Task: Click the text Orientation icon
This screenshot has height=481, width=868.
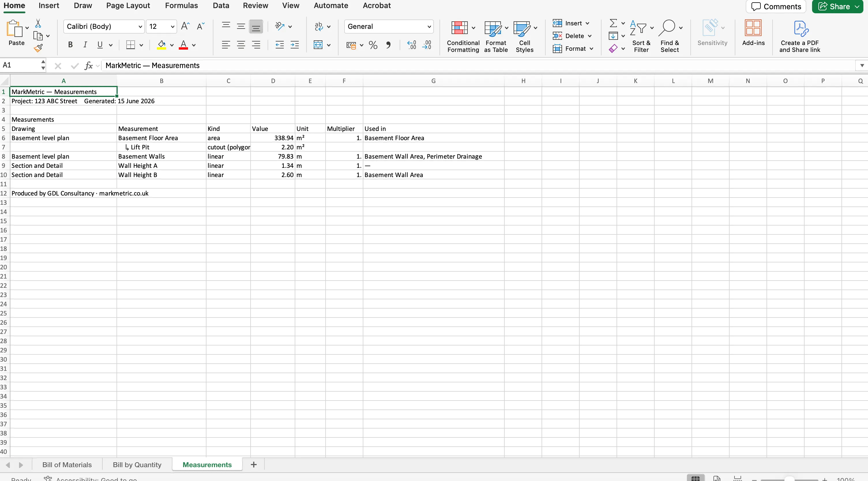Action: click(280, 26)
